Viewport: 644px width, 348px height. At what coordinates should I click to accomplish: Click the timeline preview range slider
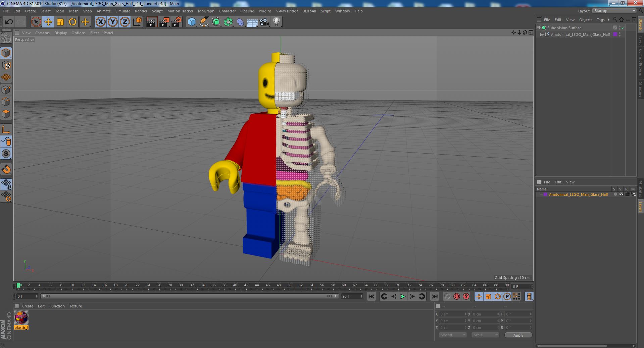click(189, 296)
